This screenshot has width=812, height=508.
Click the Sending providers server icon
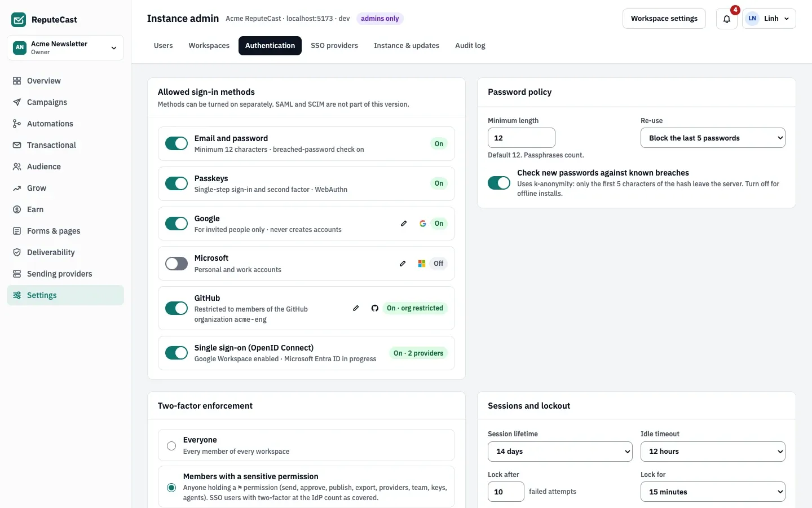[x=17, y=274]
